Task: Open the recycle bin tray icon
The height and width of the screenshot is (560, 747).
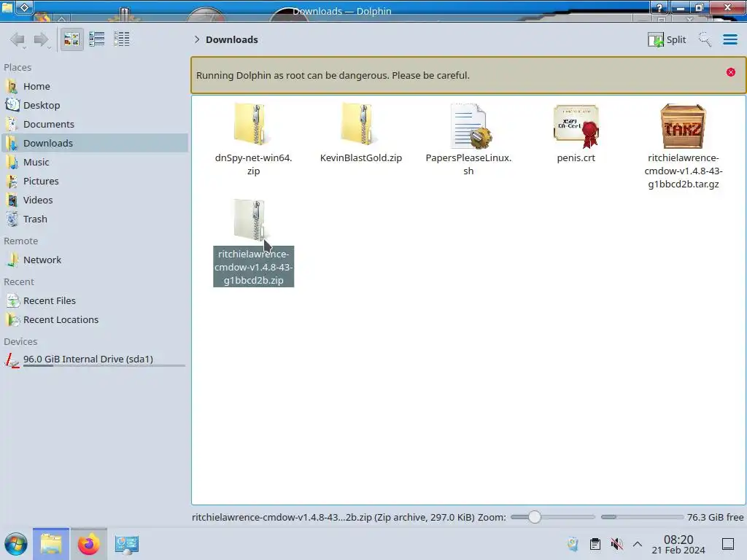Action: pyautogui.click(x=573, y=544)
